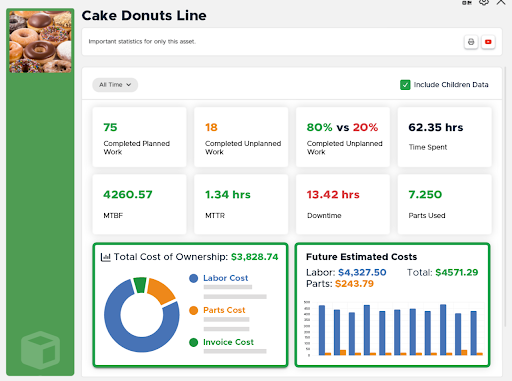Screen dimensions: 512x381
Task: Click the orange Parts Cost legend dot
Action: pos(193,310)
